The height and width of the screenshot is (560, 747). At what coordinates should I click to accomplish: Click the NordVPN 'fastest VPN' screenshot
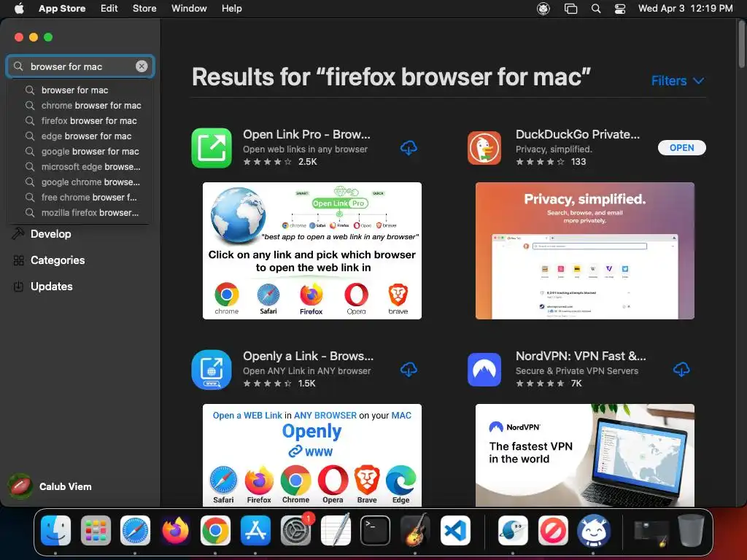click(x=585, y=455)
